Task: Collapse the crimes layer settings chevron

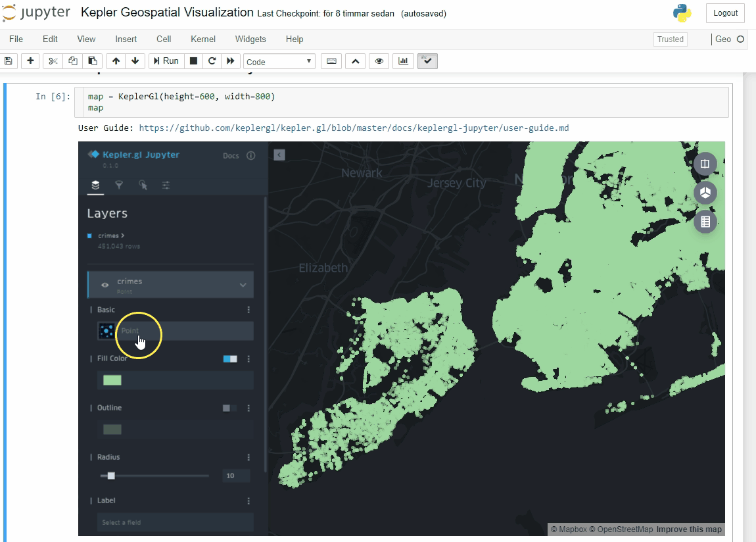Action: tap(243, 285)
